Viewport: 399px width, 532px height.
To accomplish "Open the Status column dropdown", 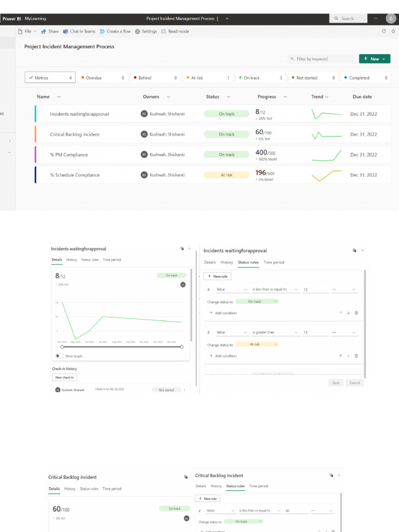I will tap(229, 97).
